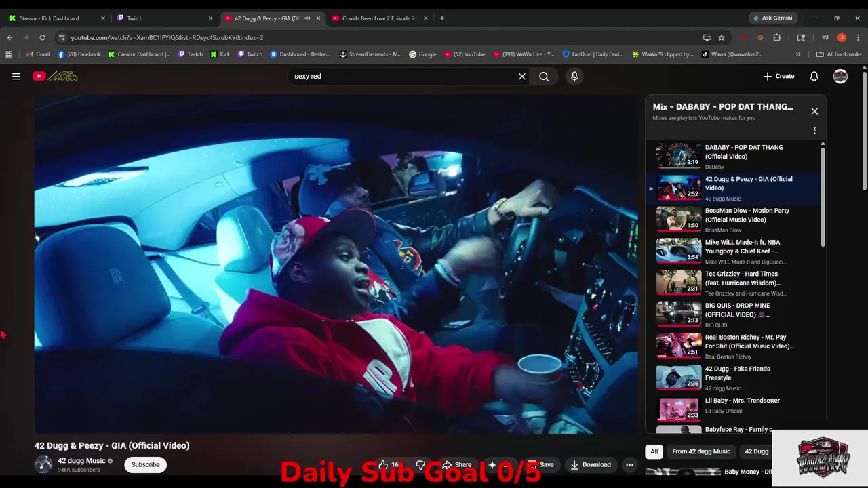The height and width of the screenshot is (488, 868).
Task: Click the Mix playlist panel scrollbar
Action: pyautogui.click(x=823, y=197)
